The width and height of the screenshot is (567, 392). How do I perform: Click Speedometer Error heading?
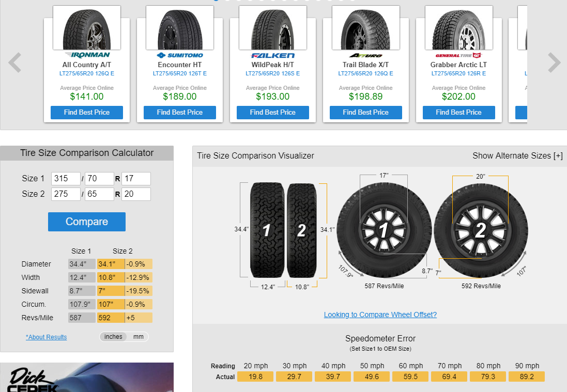[380, 338]
